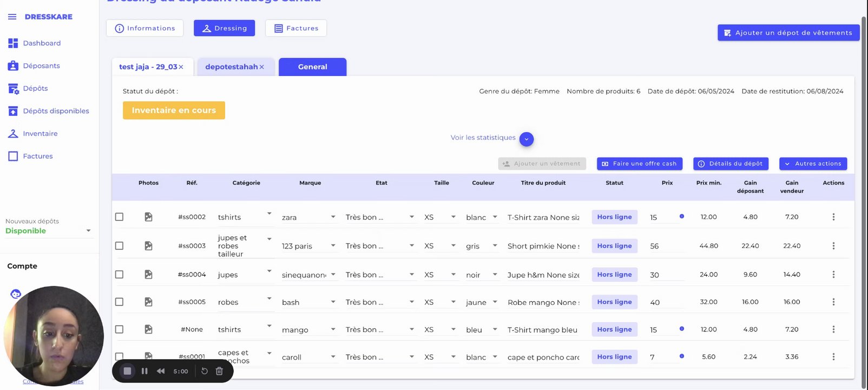Open category dropdown for tshirts in #ss0002

pyautogui.click(x=269, y=214)
